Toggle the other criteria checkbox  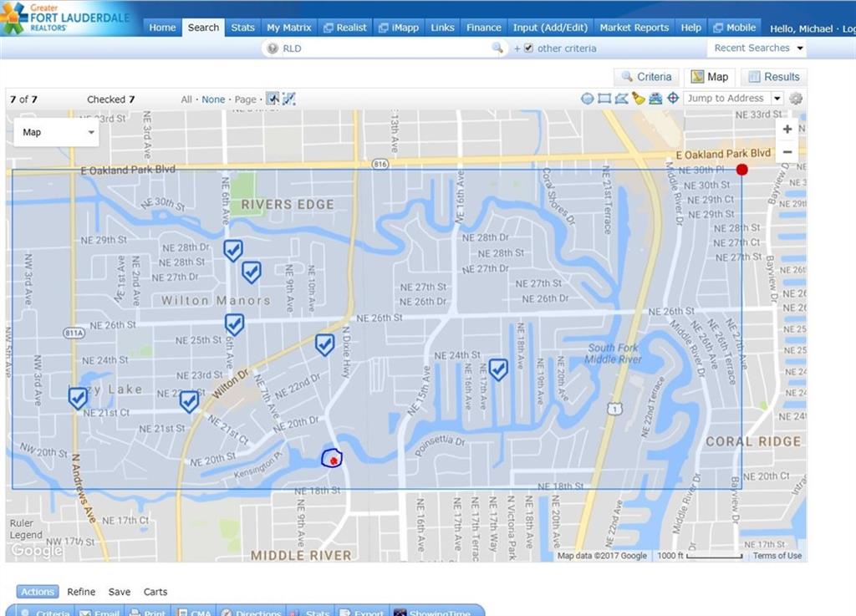(x=528, y=48)
